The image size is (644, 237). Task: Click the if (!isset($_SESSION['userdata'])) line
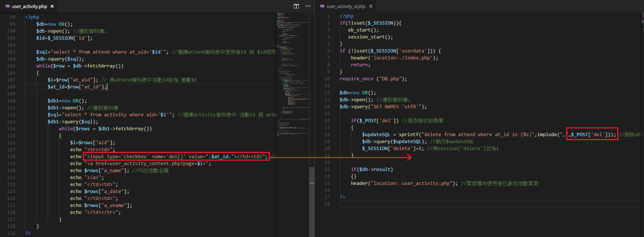[390, 51]
